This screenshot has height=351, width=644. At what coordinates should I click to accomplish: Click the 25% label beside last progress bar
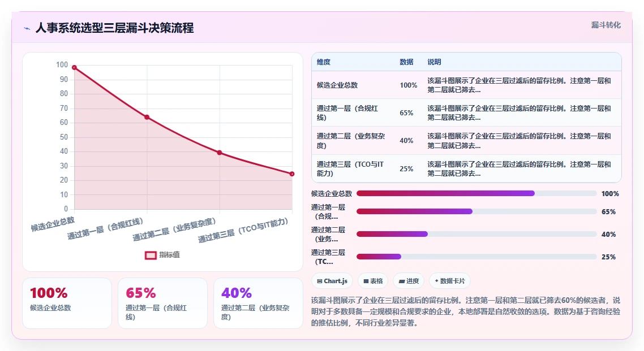tap(609, 257)
